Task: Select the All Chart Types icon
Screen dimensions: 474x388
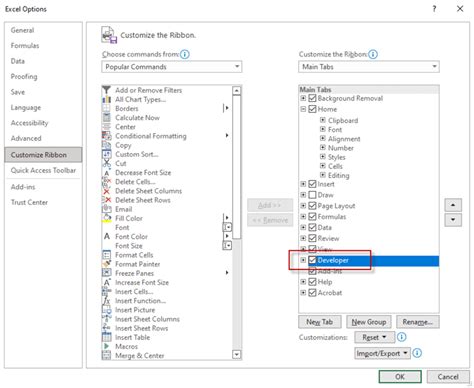Action: tap(106, 99)
